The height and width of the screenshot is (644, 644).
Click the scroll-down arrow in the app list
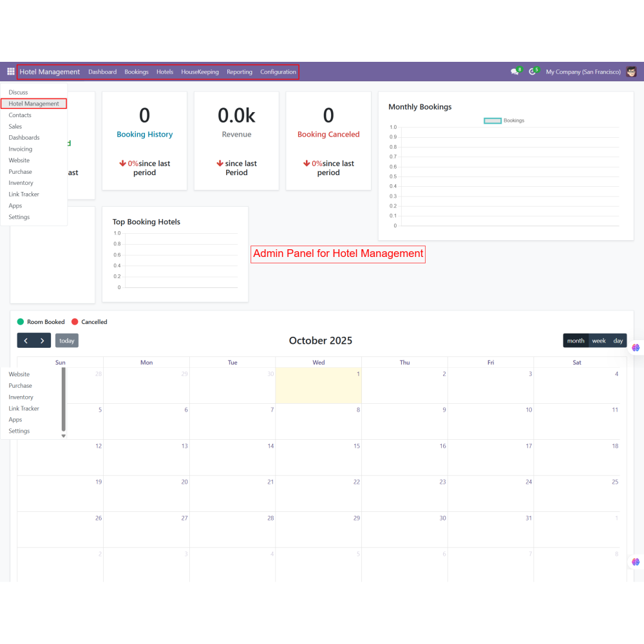63,436
